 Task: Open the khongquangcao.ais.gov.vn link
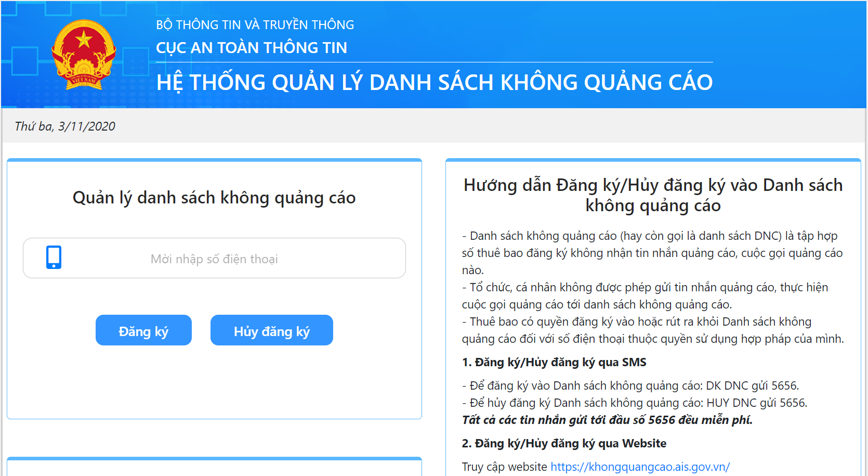pos(640,467)
